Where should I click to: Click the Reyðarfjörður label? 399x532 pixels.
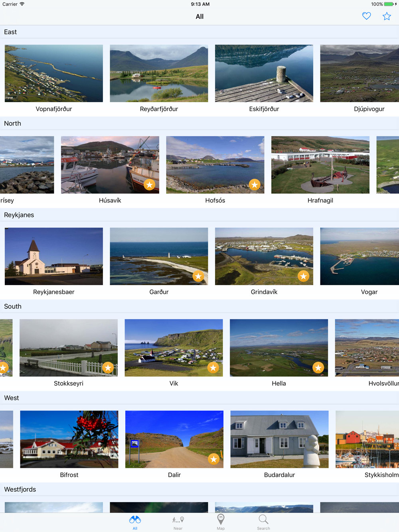(159, 109)
